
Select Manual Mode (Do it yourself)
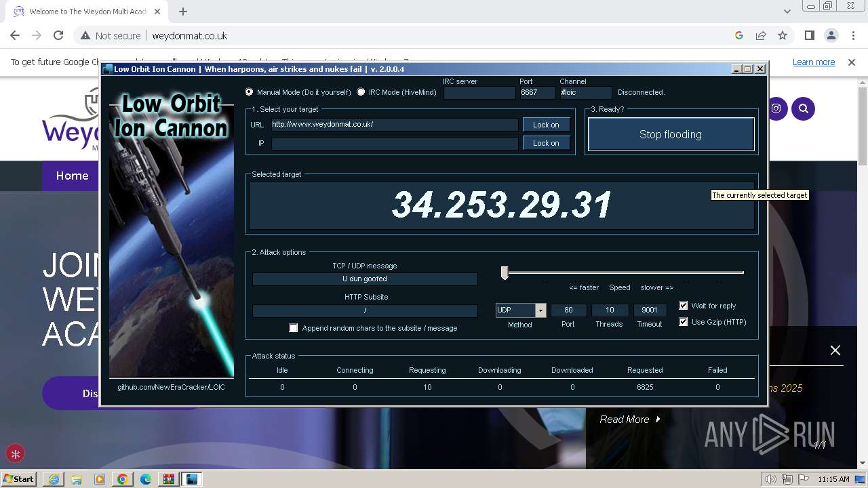tap(250, 92)
